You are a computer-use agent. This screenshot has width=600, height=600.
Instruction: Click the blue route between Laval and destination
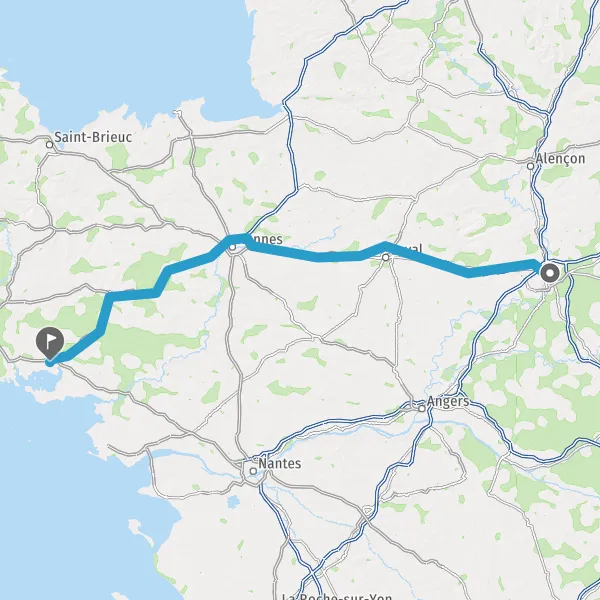click(x=468, y=272)
